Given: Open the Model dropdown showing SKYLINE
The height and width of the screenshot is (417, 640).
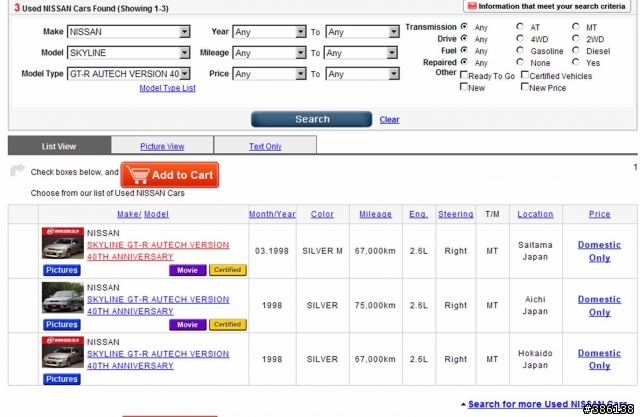Looking at the screenshot, I should click(x=129, y=53).
